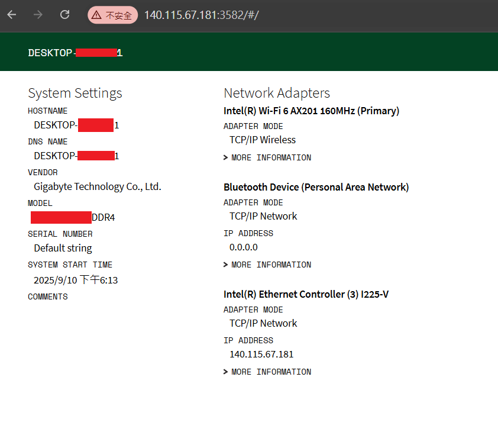Click the COMMENTS label
The height and width of the screenshot is (448, 498).
pos(48,296)
